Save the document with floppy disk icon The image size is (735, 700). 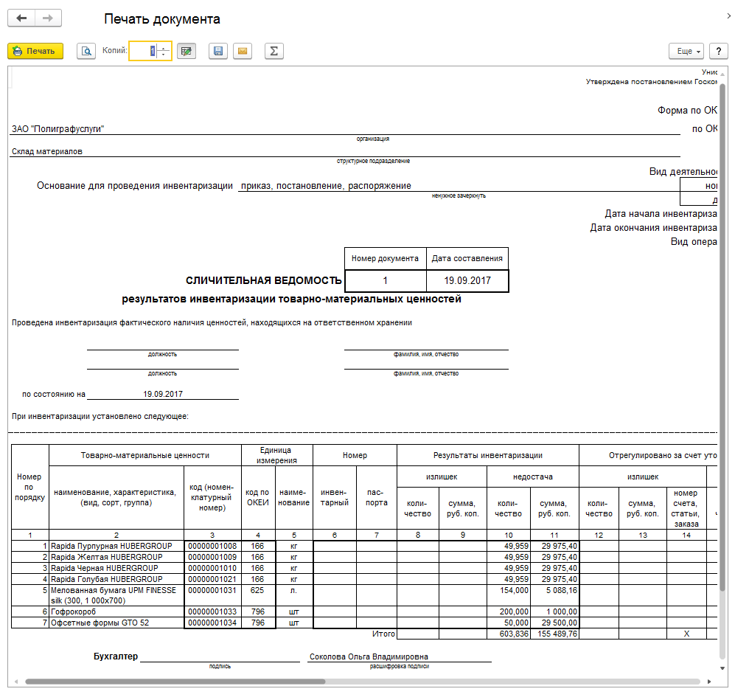(218, 51)
